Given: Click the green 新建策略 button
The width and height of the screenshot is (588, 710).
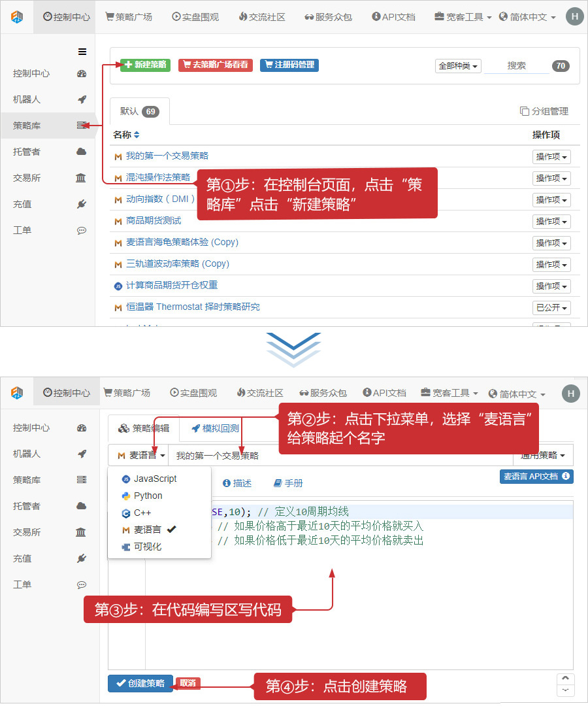Looking at the screenshot, I should pyautogui.click(x=145, y=65).
